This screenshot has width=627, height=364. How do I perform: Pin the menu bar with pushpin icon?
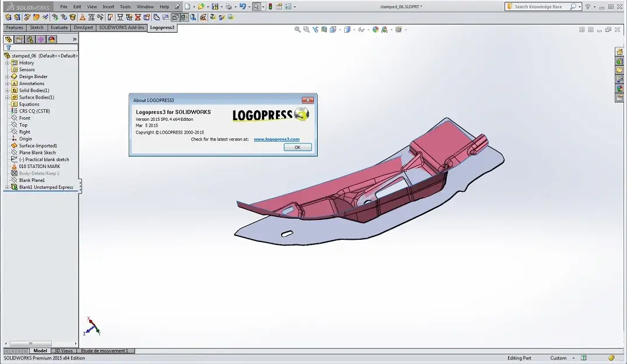pos(177,6)
